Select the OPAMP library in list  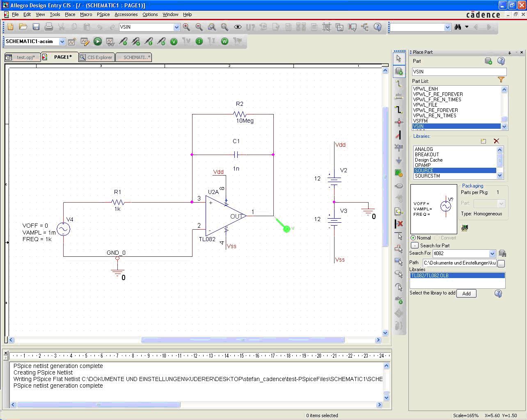click(423, 165)
